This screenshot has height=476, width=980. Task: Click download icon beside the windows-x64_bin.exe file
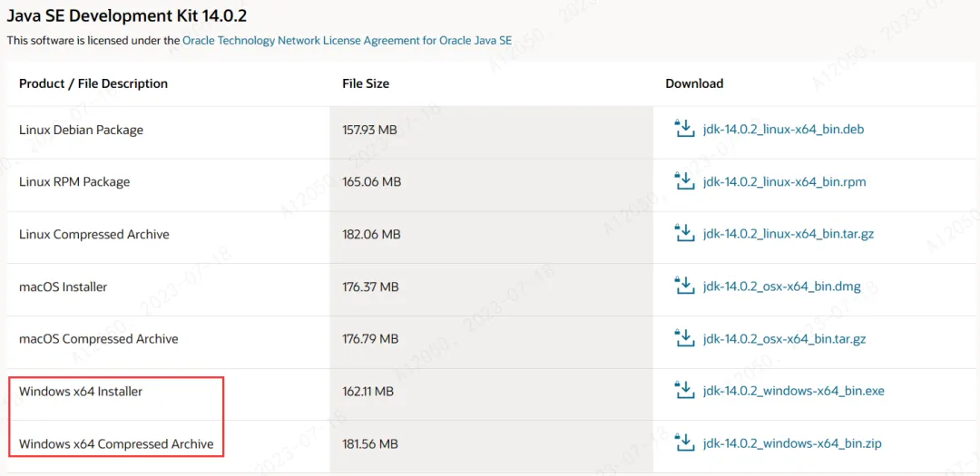pos(684,391)
